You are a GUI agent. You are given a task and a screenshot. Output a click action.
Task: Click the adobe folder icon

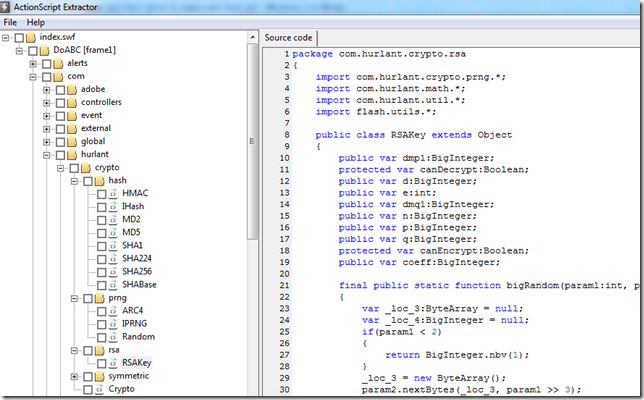click(72, 90)
